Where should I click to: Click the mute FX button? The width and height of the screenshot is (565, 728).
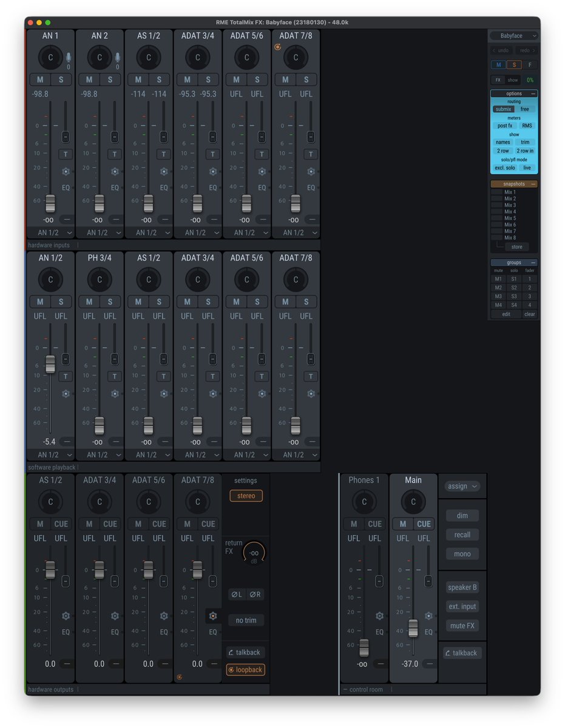pos(462,625)
